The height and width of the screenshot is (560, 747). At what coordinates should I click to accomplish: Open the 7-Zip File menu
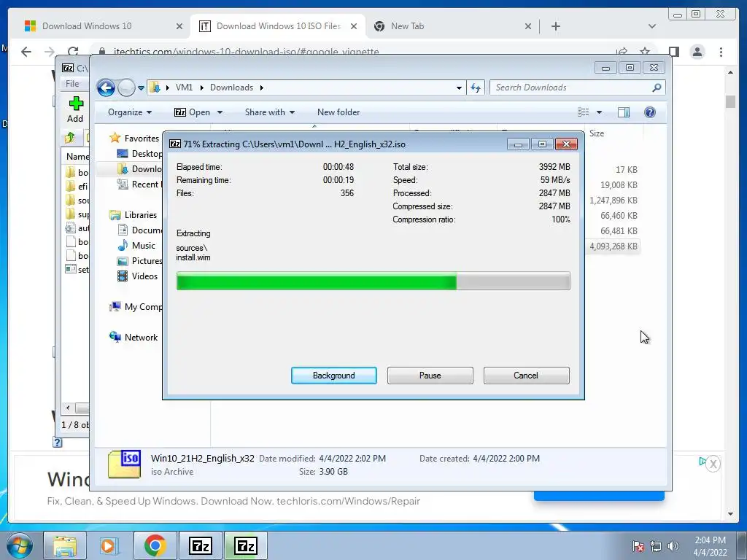click(x=72, y=84)
